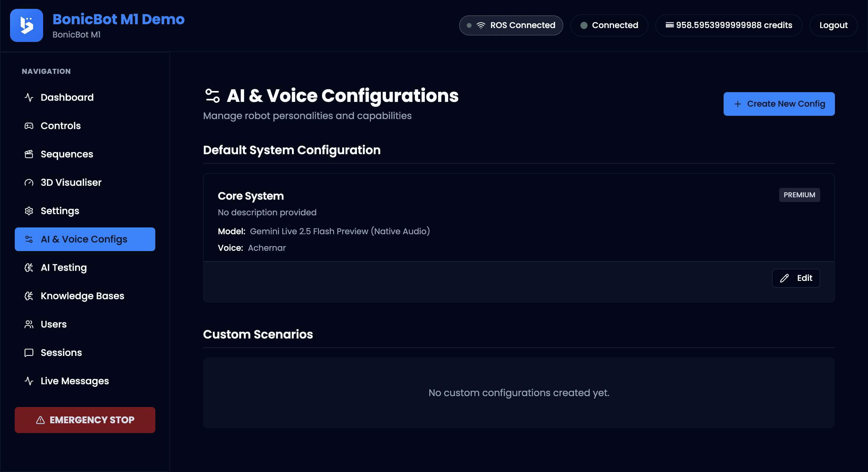
Task: Click the pencil icon on the Edit button
Action: (x=784, y=278)
